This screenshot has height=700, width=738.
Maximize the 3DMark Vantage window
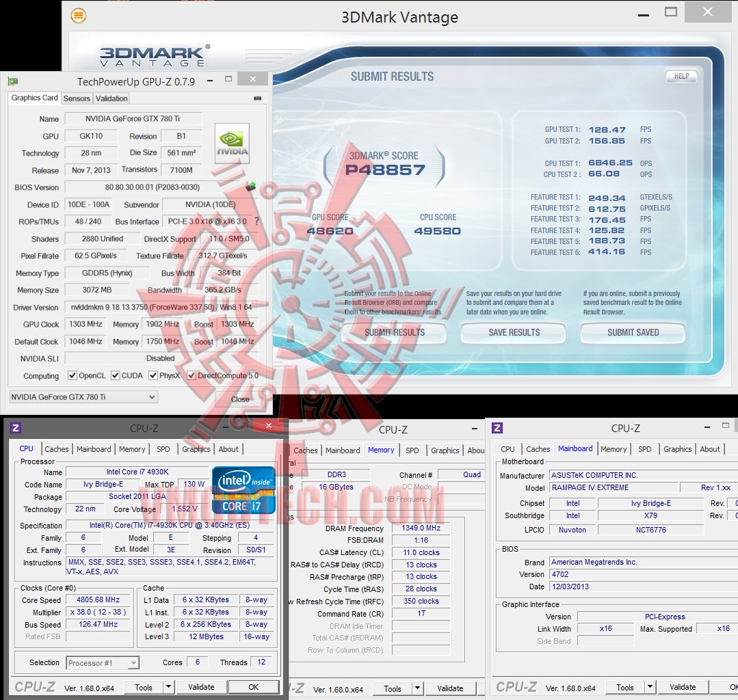(671, 12)
